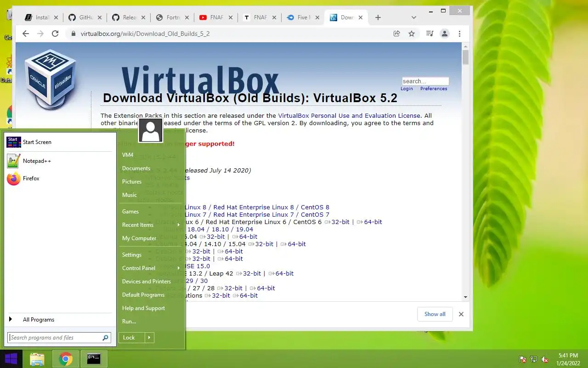588x368 pixels.
Task: Open Command Prompt from taskbar
Action: (x=94, y=359)
